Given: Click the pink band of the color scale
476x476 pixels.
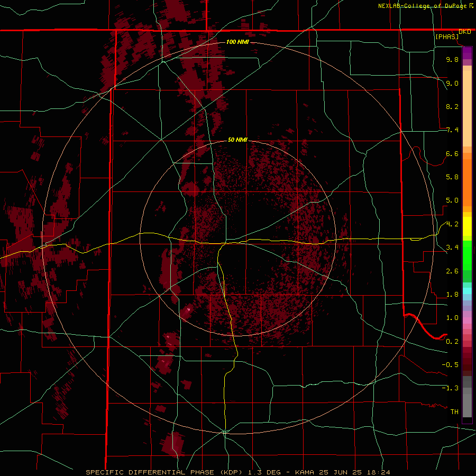Looking at the screenshot, I should (x=467, y=321).
